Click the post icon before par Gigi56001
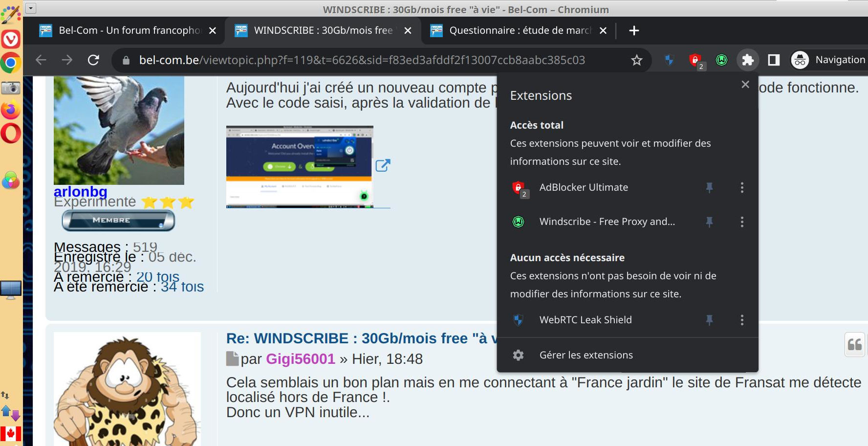The height and width of the screenshot is (446, 868). click(232, 359)
